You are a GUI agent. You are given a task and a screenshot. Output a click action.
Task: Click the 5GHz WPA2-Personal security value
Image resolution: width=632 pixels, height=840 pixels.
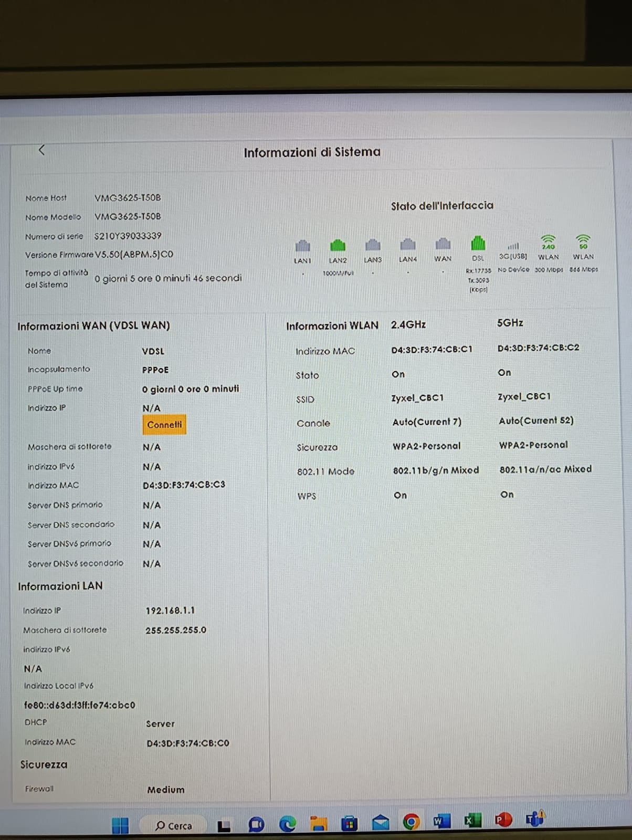[533, 445]
